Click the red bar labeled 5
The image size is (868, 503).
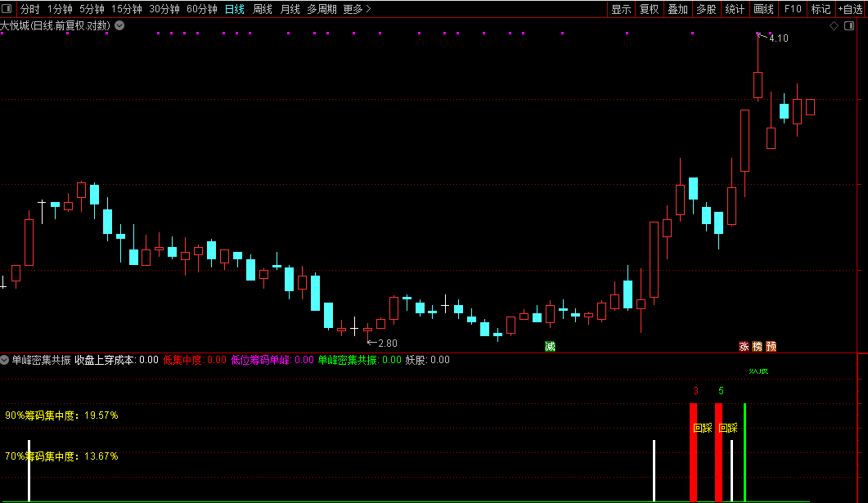coord(718,452)
